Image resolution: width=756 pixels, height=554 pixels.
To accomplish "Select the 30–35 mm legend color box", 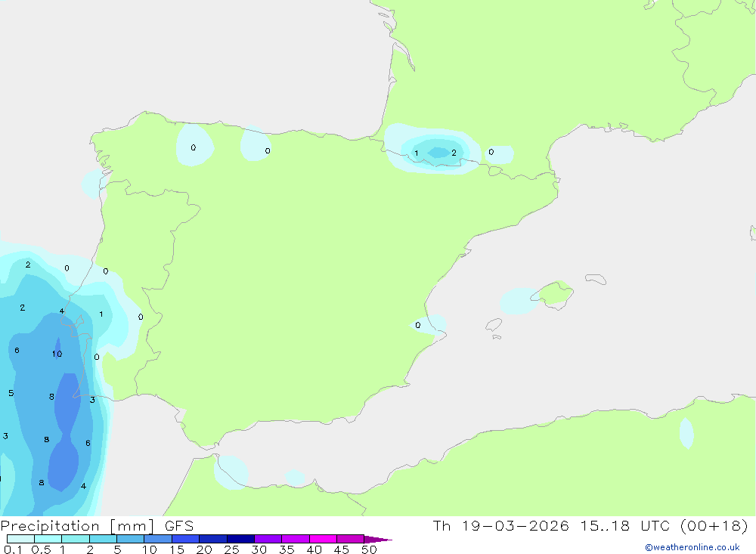I will pyautogui.click(x=268, y=539).
